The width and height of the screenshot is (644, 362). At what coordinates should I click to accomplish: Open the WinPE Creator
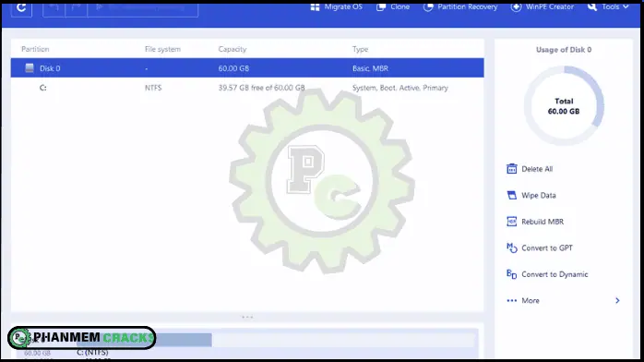tap(543, 7)
